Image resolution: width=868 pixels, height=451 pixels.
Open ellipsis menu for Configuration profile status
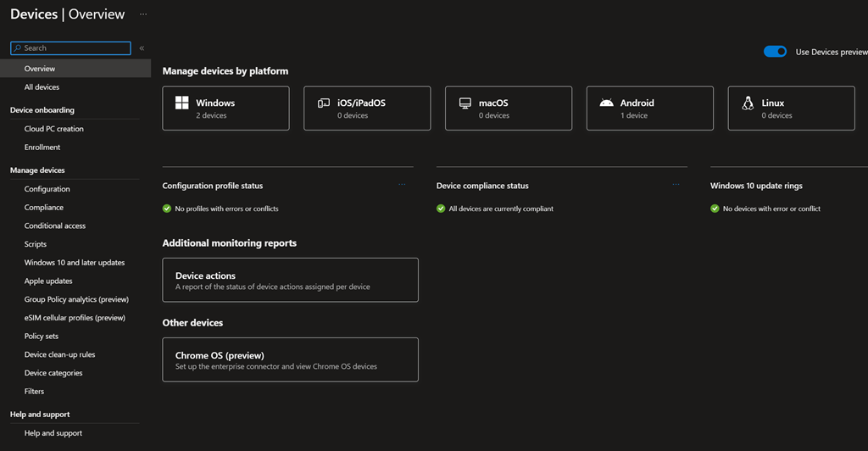[x=402, y=185]
